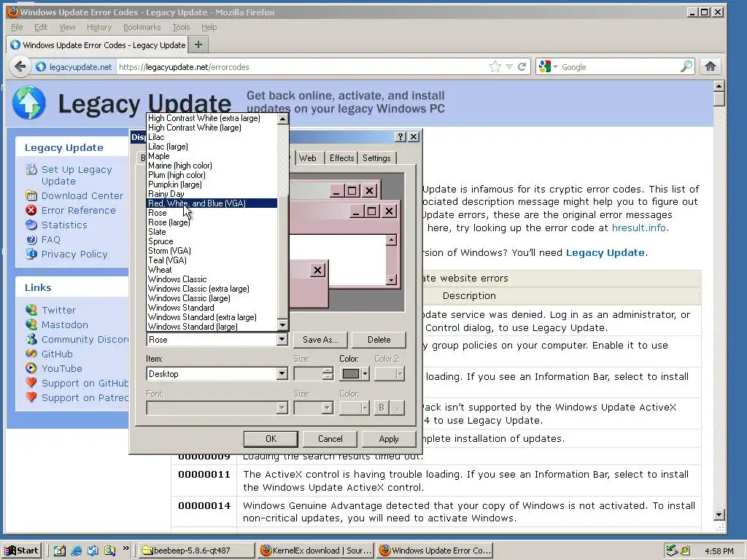
Task: Click the Set Up Legacy Update icon
Action: tap(31, 169)
